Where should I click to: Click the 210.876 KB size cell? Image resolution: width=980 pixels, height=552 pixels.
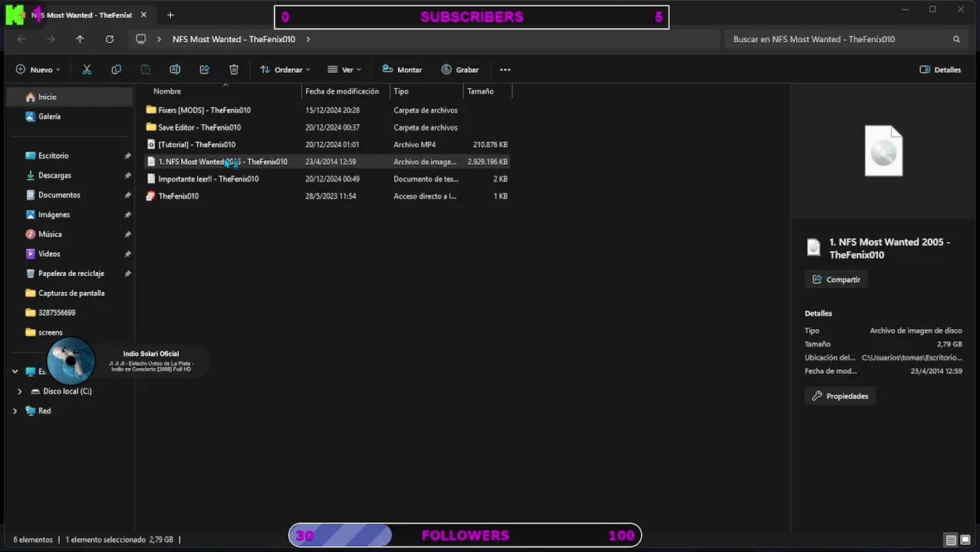click(490, 144)
